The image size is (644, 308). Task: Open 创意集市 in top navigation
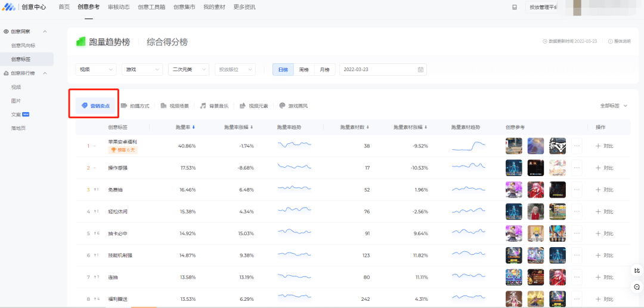[184, 7]
